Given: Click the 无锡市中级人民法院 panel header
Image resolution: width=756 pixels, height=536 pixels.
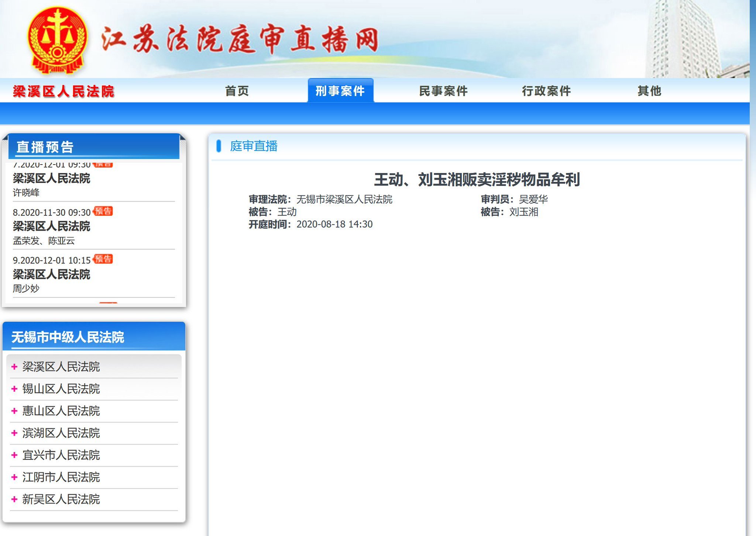Looking at the screenshot, I should pos(68,337).
